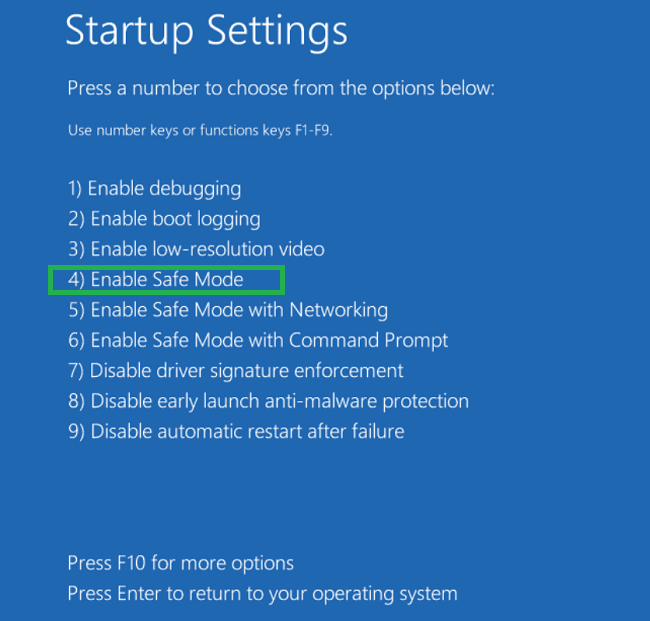Choose Disable driver signature enforcement
This screenshot has height=621, width=650.
point(236,371)
